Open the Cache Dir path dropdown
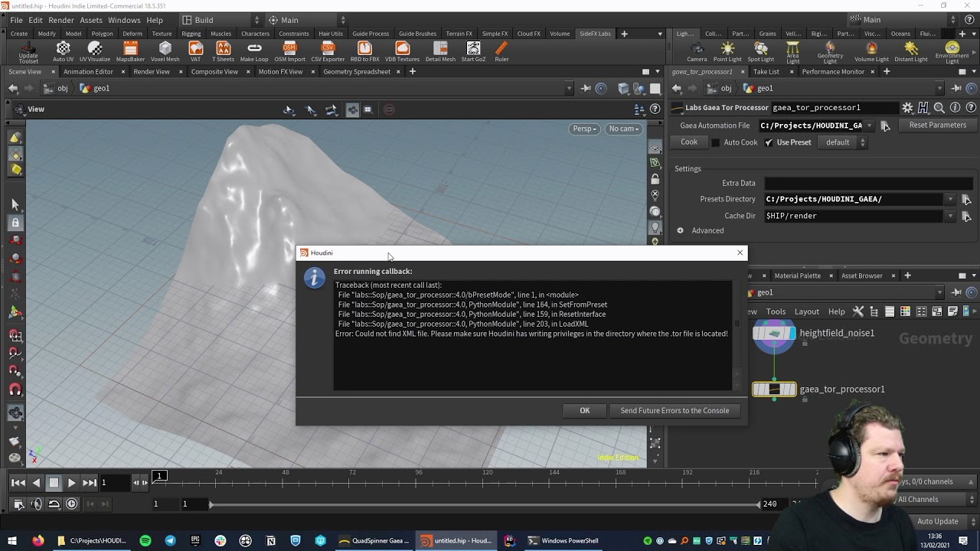The width and height of the screenshot is (980, 551). tap(950, 216)
